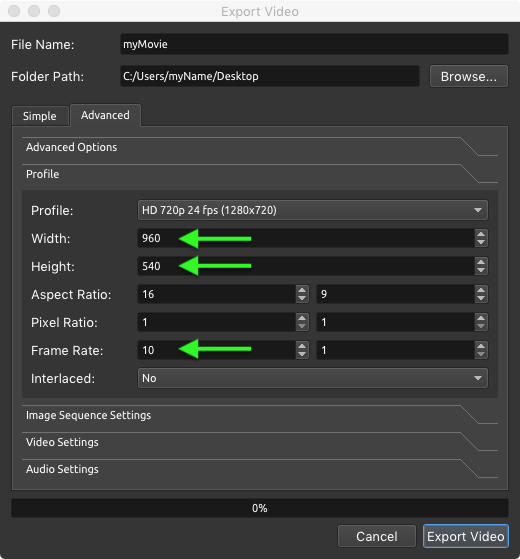Viewport: 520px width, 559px height.
Task: Increase Width with the up arrow
Action: pos(481,234)
